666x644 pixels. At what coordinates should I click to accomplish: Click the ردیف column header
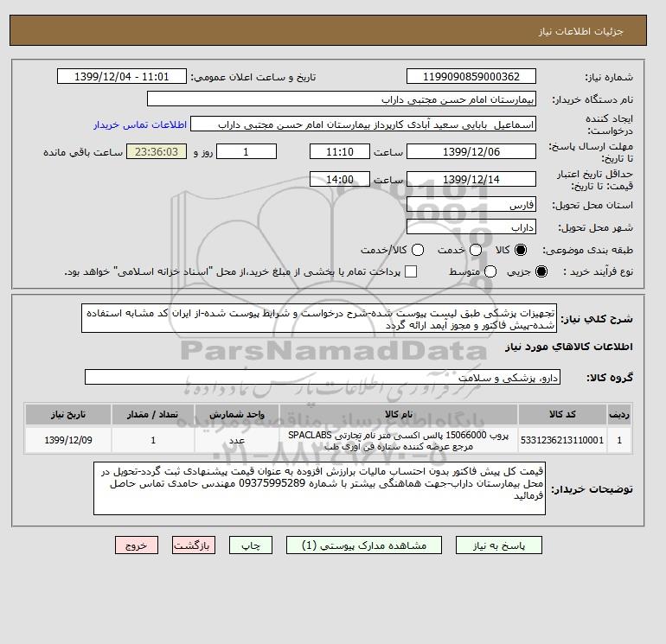coord(619,414)
